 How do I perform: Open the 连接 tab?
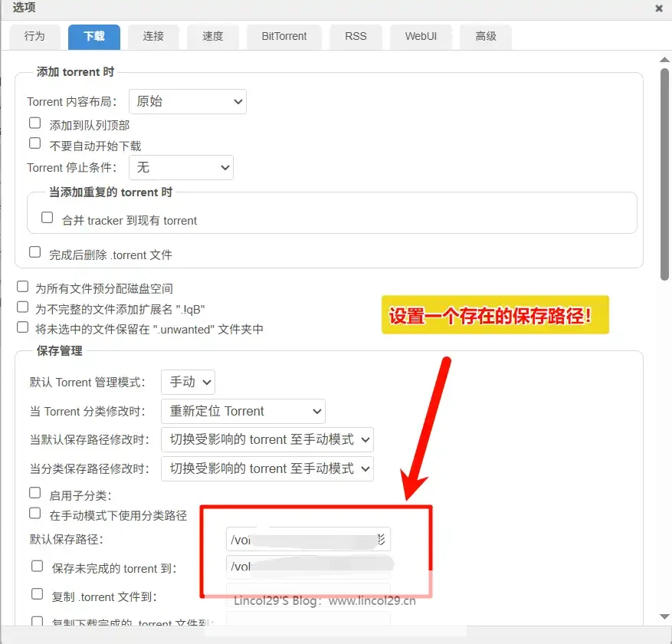click(152, 36)
